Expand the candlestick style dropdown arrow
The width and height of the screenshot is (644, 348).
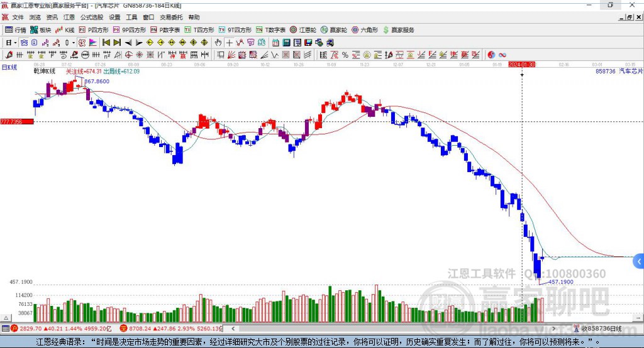[74, 43]
